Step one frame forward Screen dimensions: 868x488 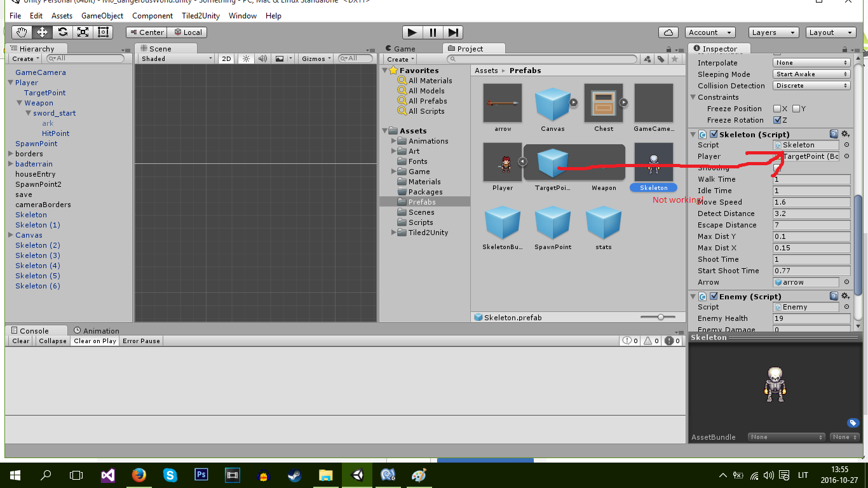click(x=453, y=32)
